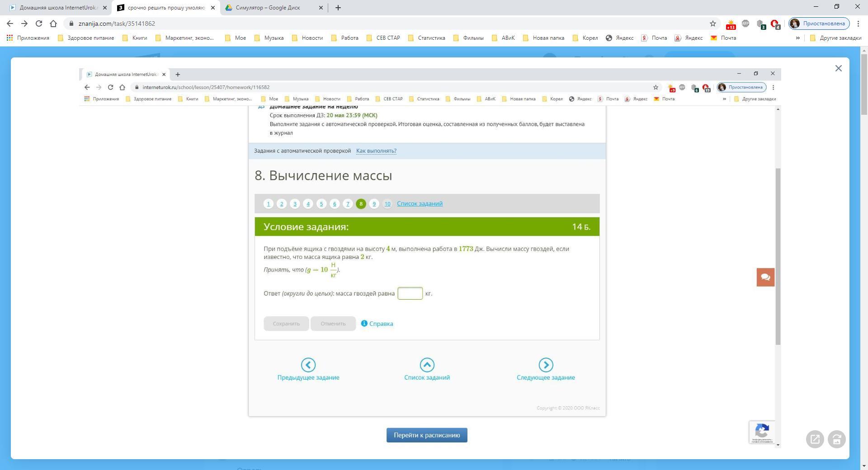Open the ABP extension icon
Viewport: 868px width, 470px height.
(745, 23)
